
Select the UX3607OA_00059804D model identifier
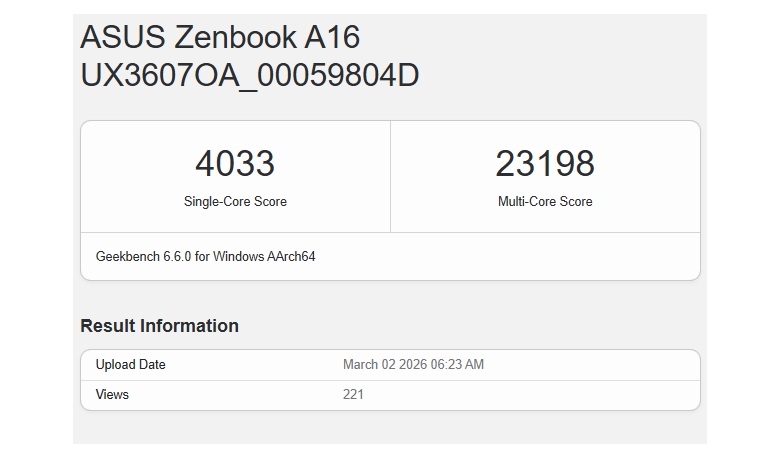(249, 75)
